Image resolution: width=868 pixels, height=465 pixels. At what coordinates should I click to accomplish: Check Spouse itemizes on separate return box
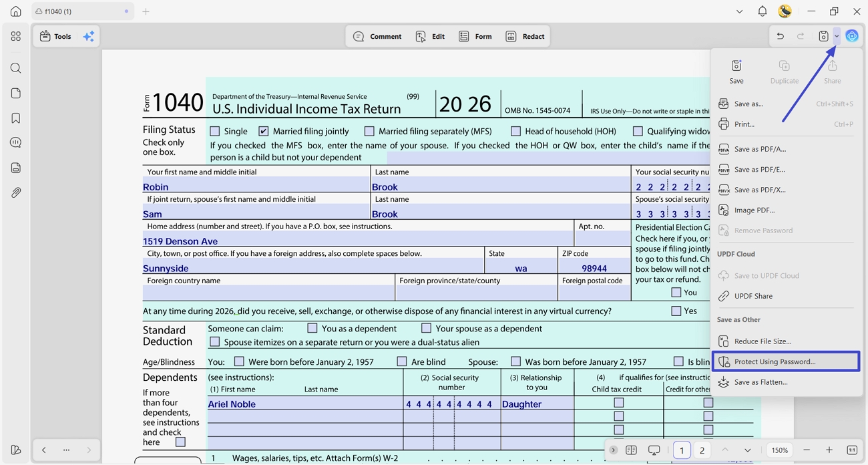pyautogui.click(x=214, y=341)
